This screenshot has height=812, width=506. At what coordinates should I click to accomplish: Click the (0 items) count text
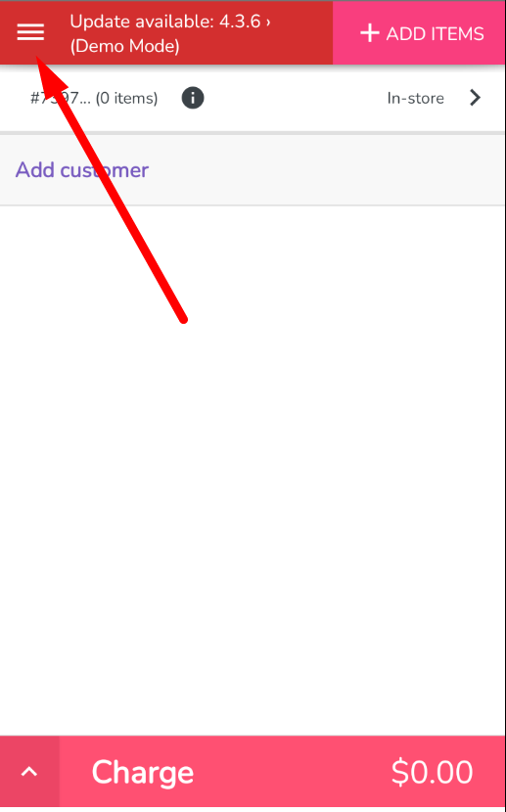point(126,98)
